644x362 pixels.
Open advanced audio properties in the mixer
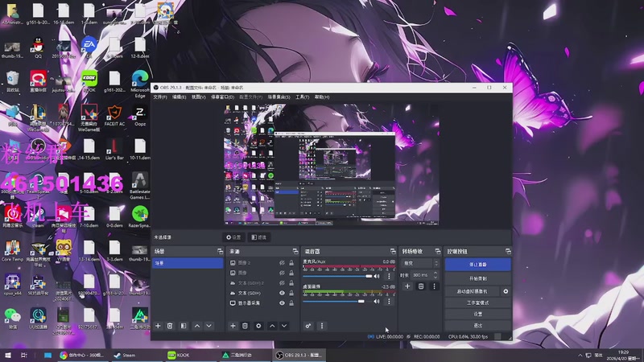point(308,326)
